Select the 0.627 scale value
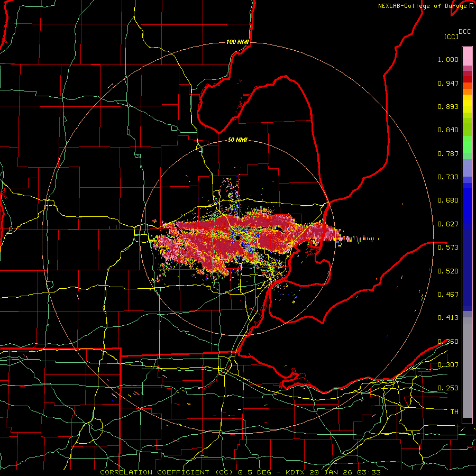476x476 pixels. click(x=448, y=224)
